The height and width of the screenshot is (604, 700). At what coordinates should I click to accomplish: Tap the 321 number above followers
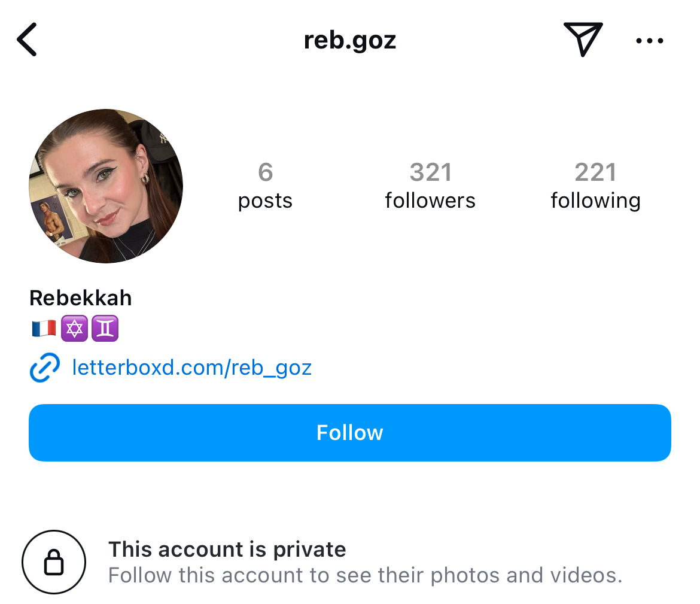(x=430, y=172)
